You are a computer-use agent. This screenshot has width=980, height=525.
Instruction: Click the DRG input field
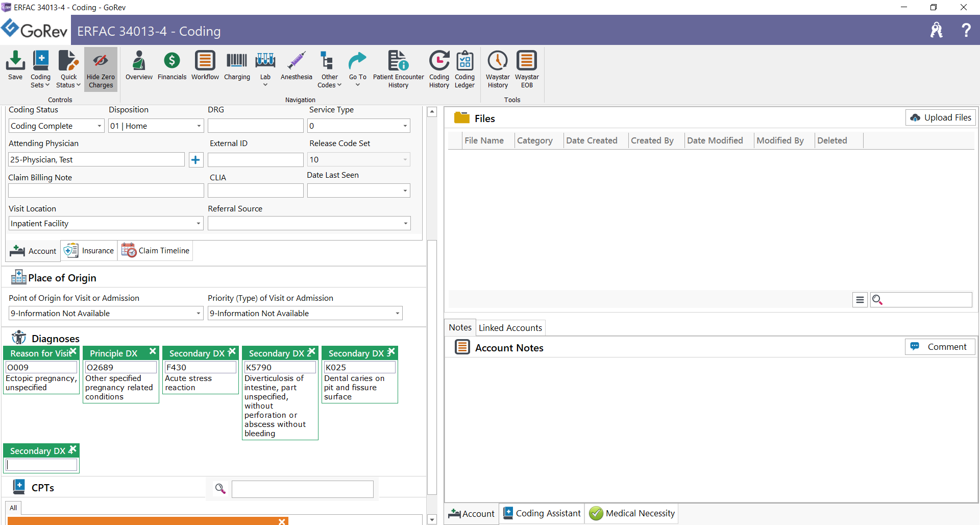tap(255, 126)
